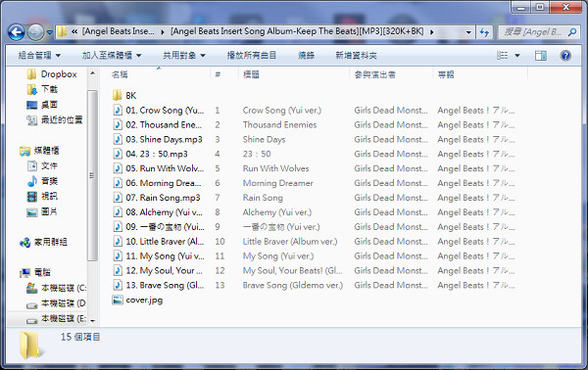This screenshot has height=370, width=588.
Task: Select 10. Little Braver file icon
Action: coord(118,241)
